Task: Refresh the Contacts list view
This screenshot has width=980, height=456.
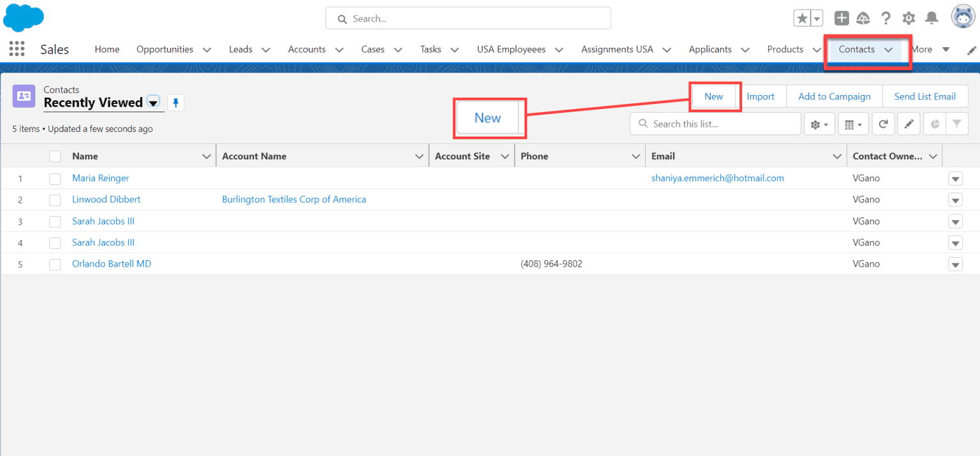Action: [x=884, y=123]
